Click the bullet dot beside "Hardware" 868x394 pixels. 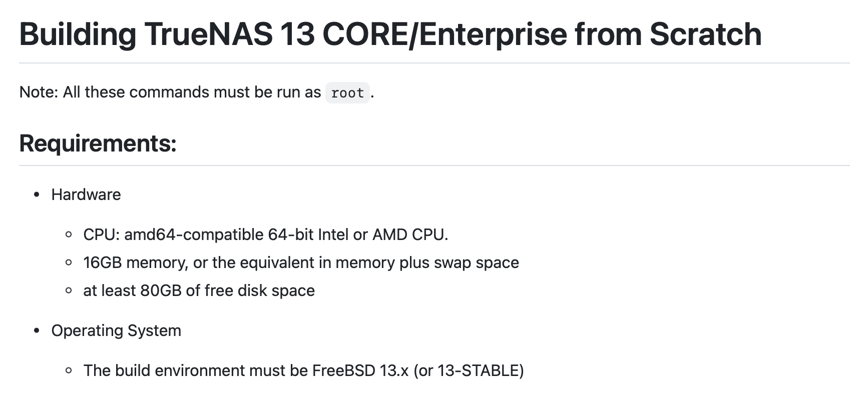coord(37,194)
